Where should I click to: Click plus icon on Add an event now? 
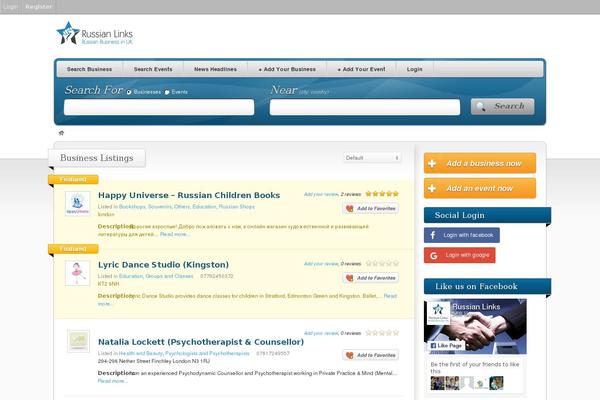coord(432,188)
